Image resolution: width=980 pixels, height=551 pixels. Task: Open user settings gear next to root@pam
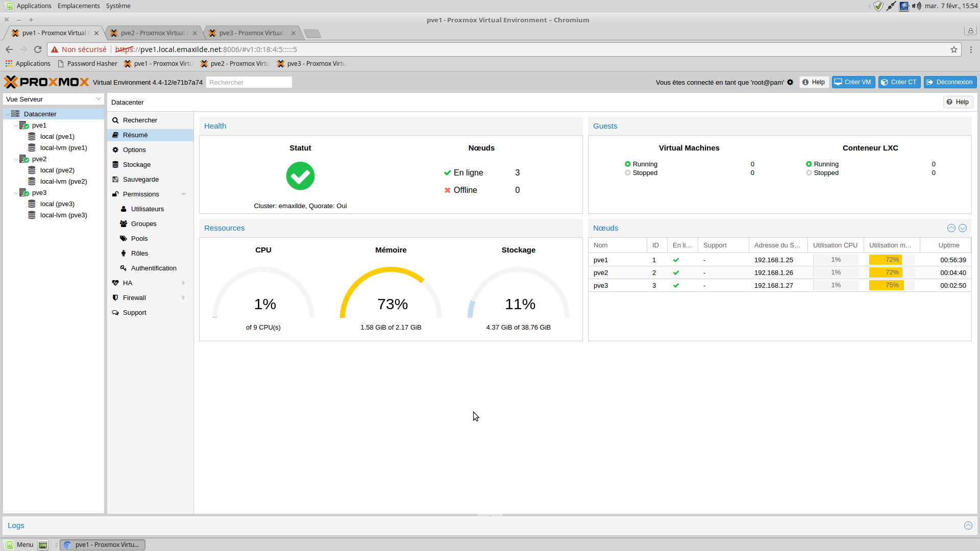[790, 82]
